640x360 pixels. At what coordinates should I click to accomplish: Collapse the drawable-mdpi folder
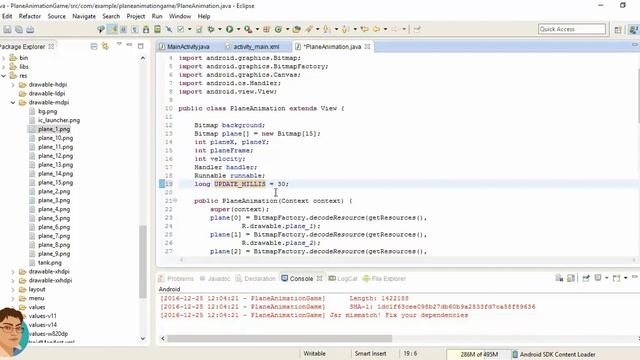coord(13,102)
